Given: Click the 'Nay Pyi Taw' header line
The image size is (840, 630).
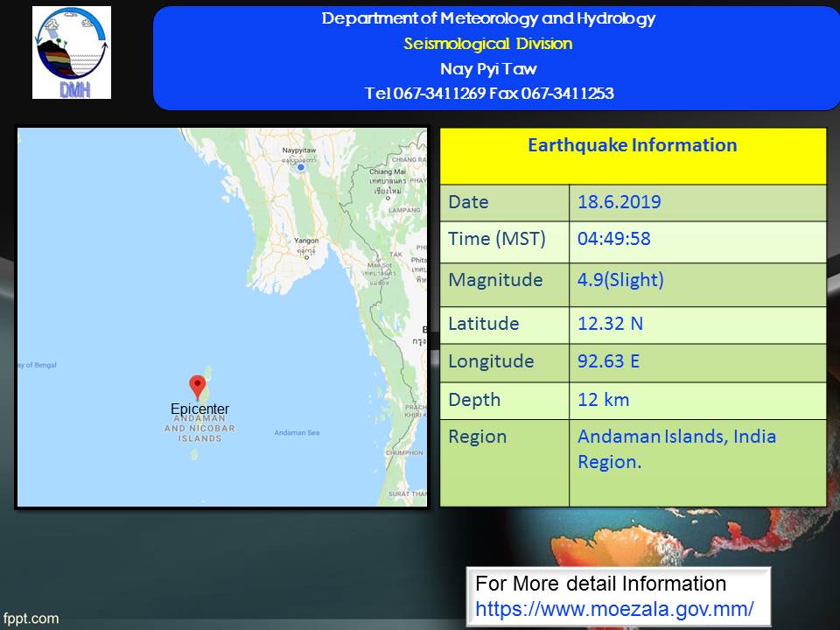Looking at the screenshot, I should click(x=488, y=68).
